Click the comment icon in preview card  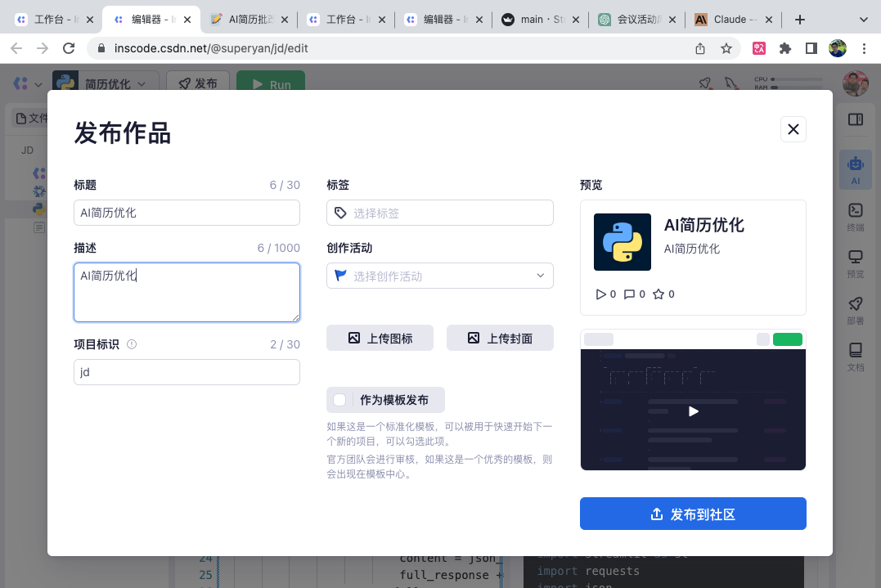629,294
